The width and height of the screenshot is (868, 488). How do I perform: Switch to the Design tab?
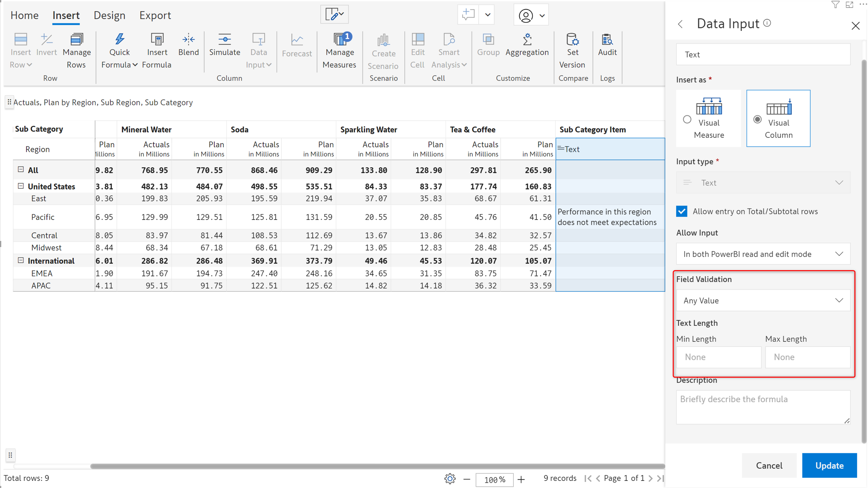(x=109, y=15)
